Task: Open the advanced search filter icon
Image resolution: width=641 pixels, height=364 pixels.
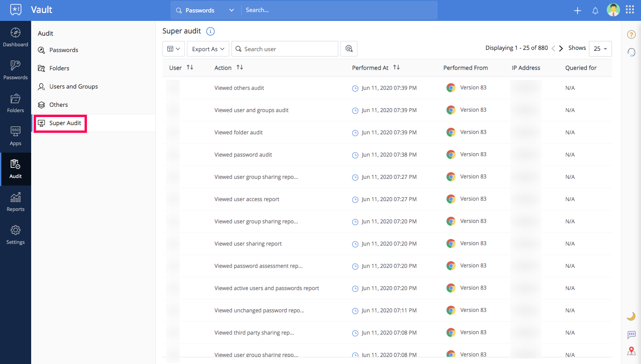Action: [349, 49]
